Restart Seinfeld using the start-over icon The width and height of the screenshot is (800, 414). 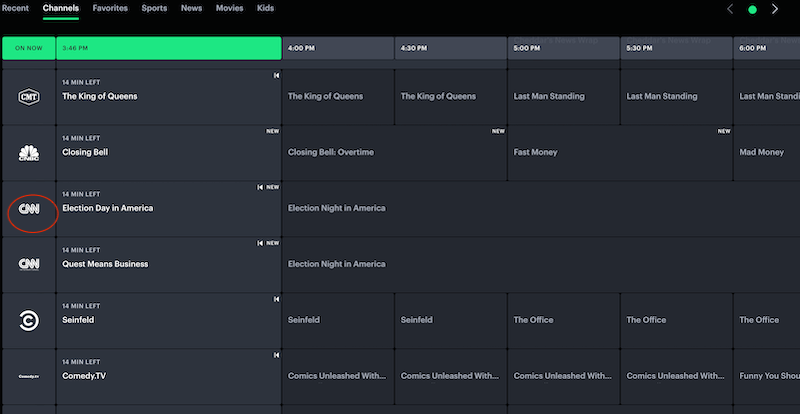tap(275, 299)
